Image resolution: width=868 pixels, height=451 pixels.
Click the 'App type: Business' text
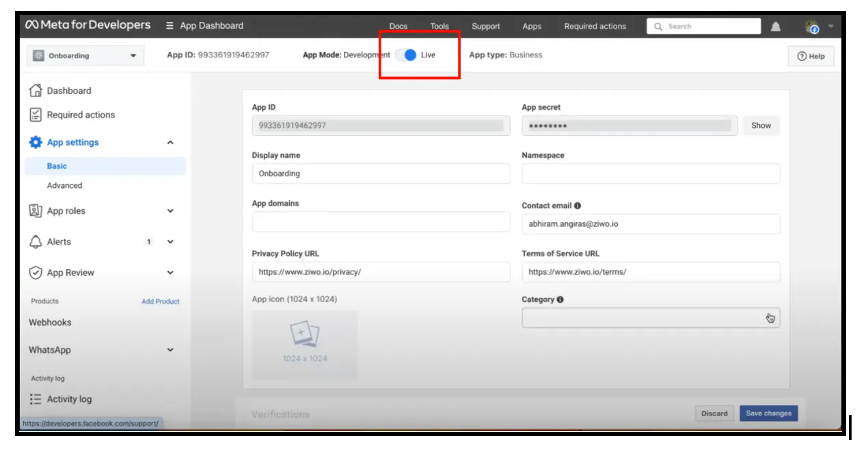[x=506, y=55]
